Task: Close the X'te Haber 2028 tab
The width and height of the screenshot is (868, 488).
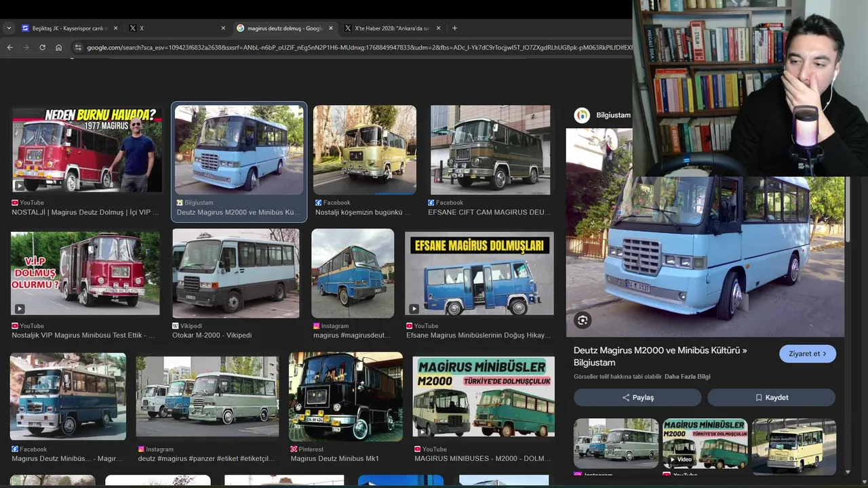Action: (438, 28)
